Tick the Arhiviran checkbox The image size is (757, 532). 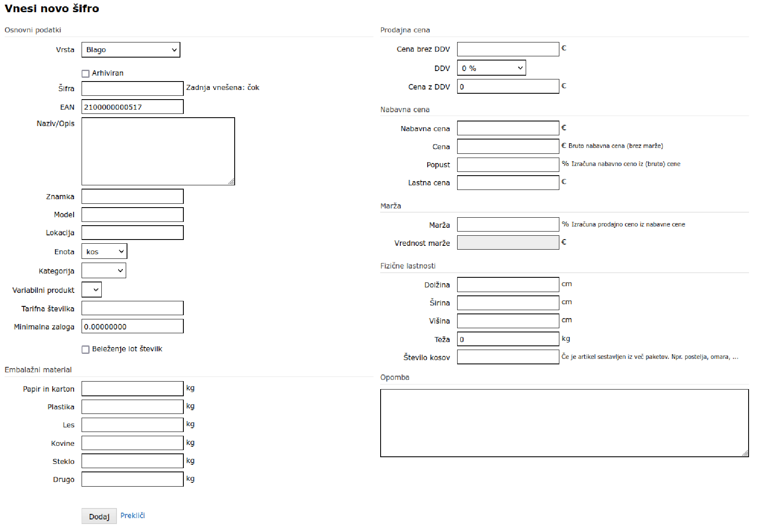pyautogui.click(x=86, y=74)
